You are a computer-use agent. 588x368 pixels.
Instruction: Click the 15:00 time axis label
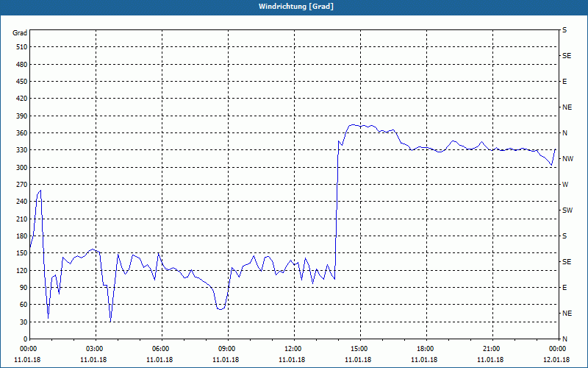(360, 348)
